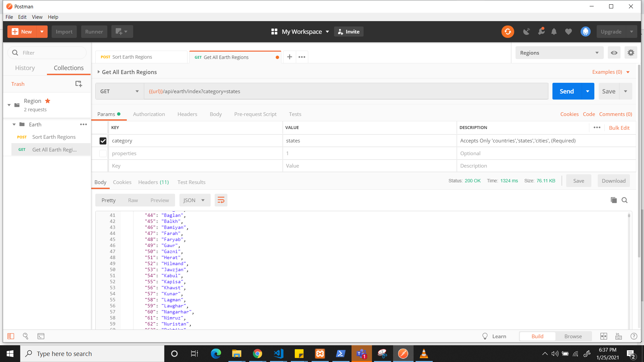Open the Regions environment dropdown
Screen dimensions: 644x362
559,53
